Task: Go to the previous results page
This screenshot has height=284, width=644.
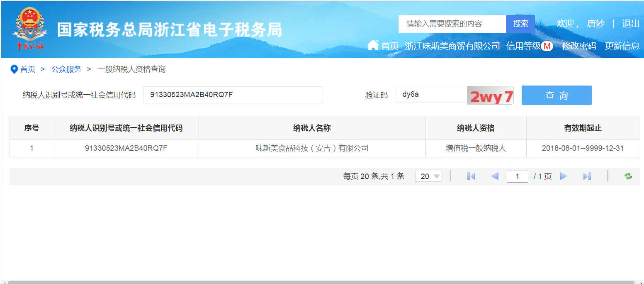Action: point(494,176)
